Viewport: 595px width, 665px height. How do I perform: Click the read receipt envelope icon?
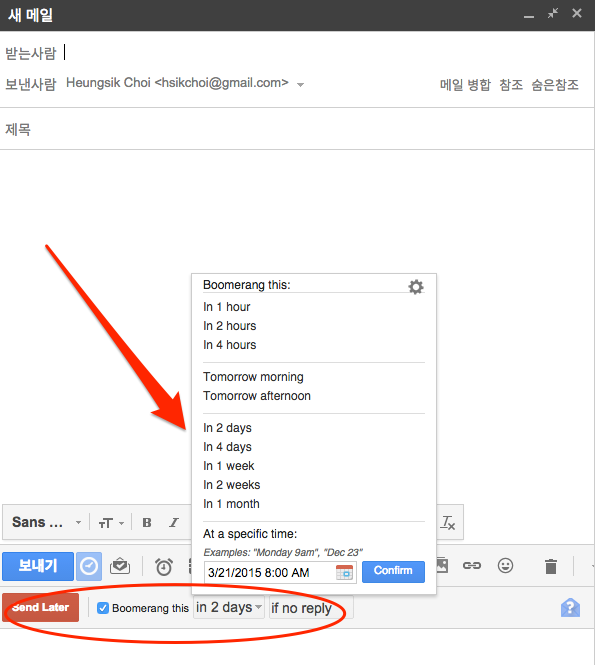120,566
